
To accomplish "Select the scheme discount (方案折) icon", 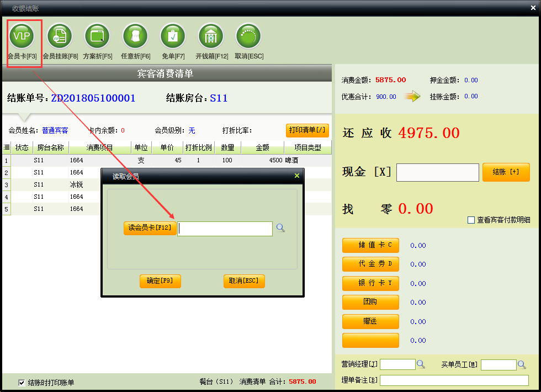I will (97, 36).
